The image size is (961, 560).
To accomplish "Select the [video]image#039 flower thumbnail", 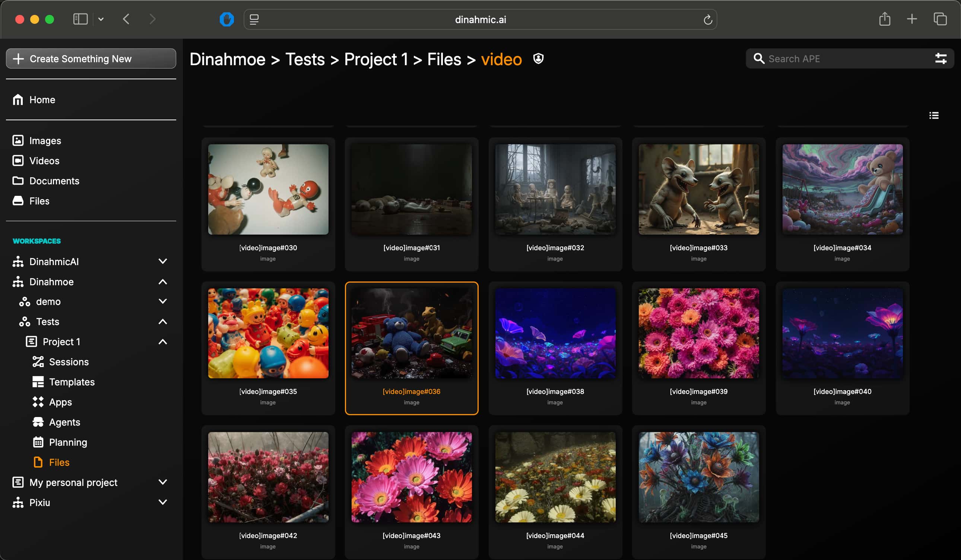I will (698, 333).
